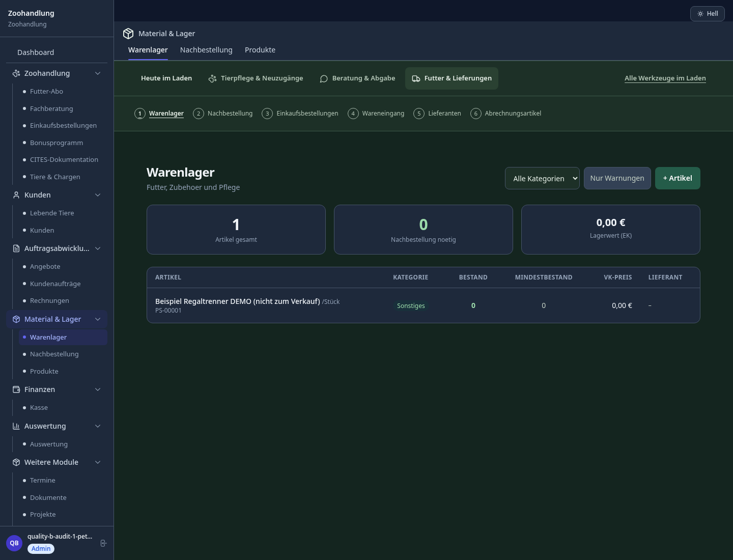This screenshot has width=733, height=560.
Task: Go to step 4 Wareneingang
Action: [376, 114]
